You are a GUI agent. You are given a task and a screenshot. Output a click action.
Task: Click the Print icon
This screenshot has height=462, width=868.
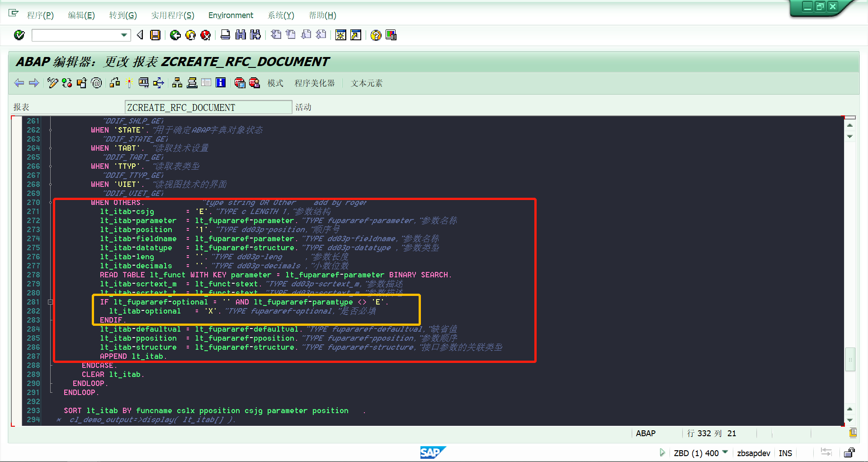(225, 35)
